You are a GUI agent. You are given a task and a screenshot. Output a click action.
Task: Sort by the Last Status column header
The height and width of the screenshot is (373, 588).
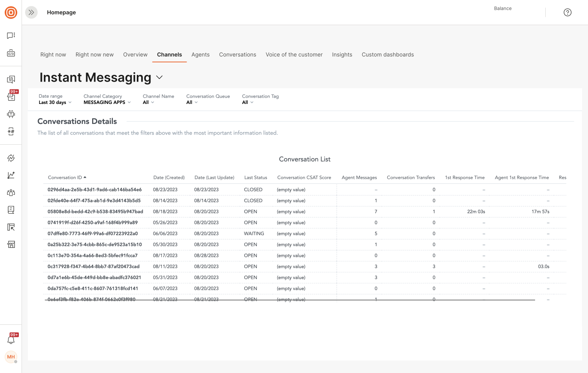pyautogui.click(x=256, y=178)
